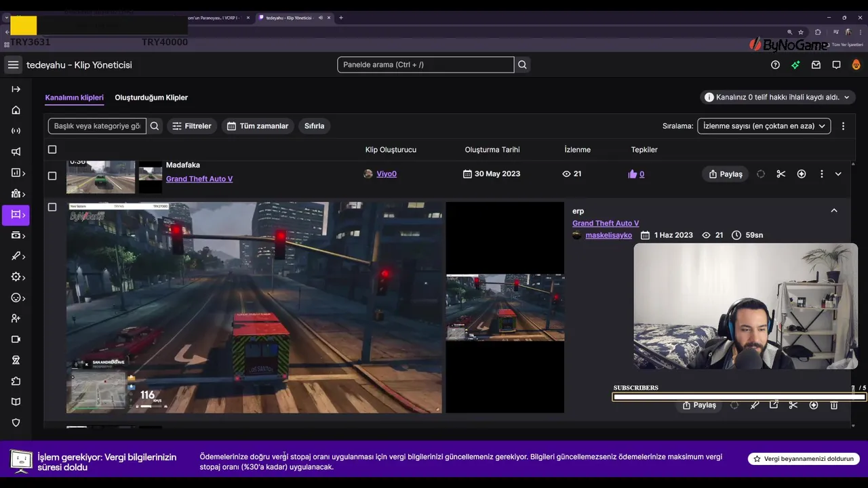Screen dimensions: 868x488
Task: Open the Home sidebar icon
Action: 16,110
